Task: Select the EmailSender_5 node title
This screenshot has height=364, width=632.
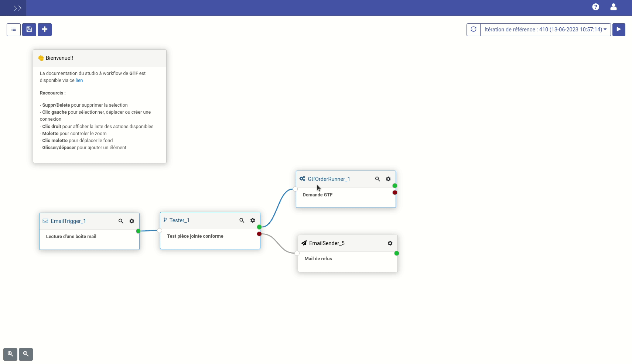Action: click(x=327, y=243)
